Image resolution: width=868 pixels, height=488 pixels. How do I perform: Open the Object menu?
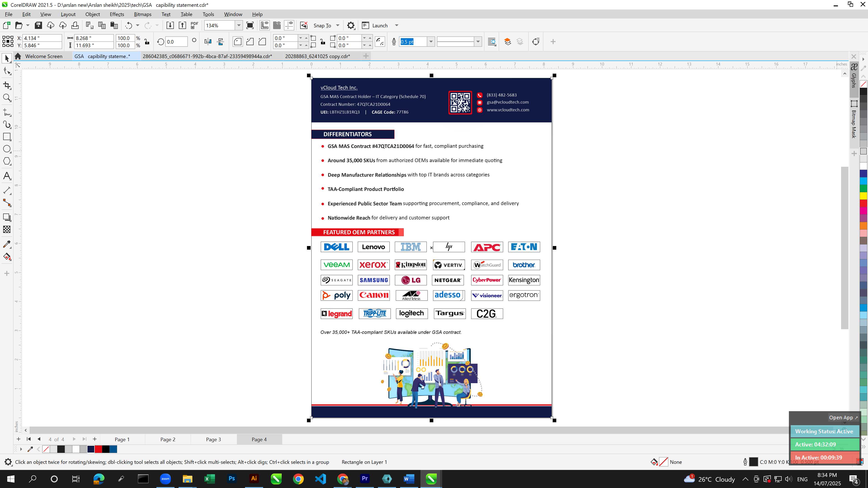click(92, 14)
